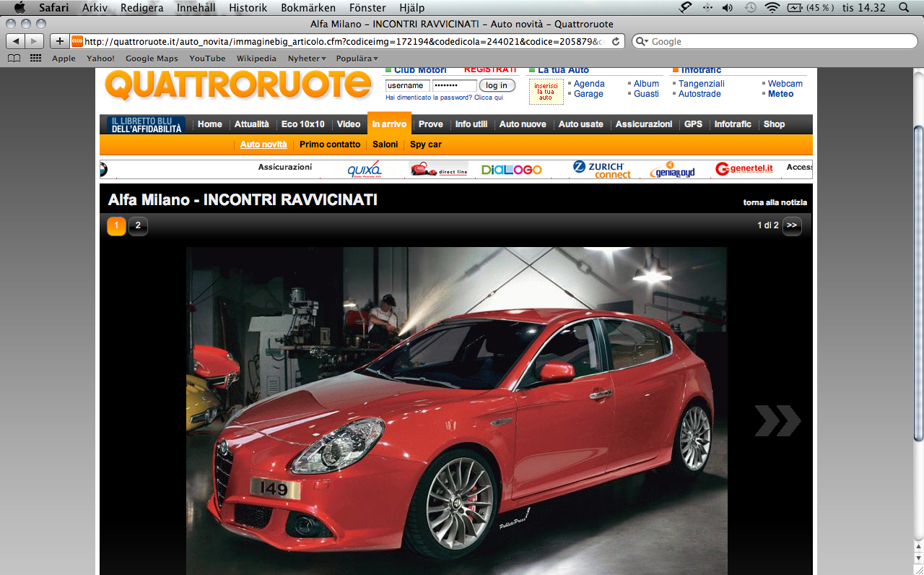Click the Wi-Fi status icon
The height and width of the screenshot is (575, 924).
tap(772, 8)
